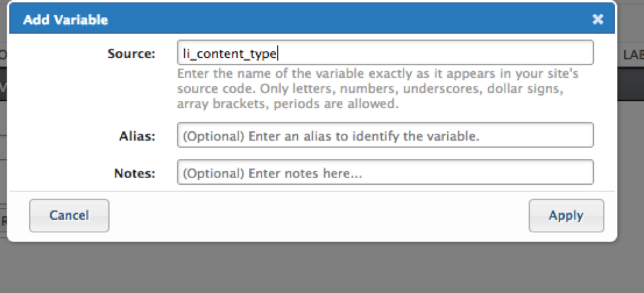Click the partially hidden LAB column header
Image resolution: width=644 pixels, height=293 pixels.
pos(632,55)
